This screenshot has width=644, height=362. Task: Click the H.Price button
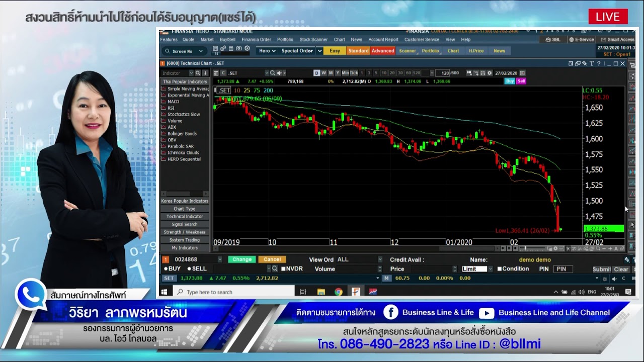tap(476, 51)
